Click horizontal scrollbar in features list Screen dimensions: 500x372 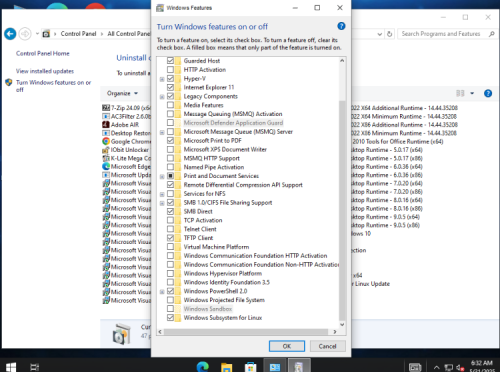pos(246,332)
